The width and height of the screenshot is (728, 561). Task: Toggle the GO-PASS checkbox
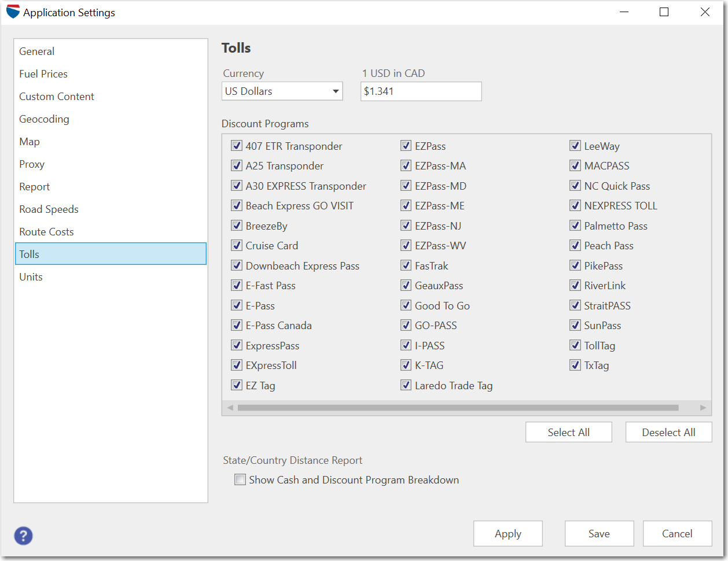[406, 326]
